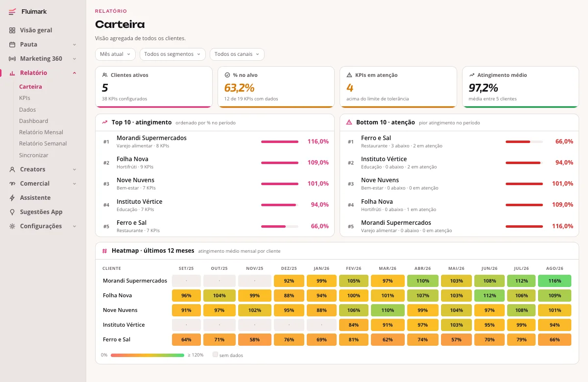Click Folha Nova JUN/26 112% cell
The image size is (588, 382).
tap(489, 296)
